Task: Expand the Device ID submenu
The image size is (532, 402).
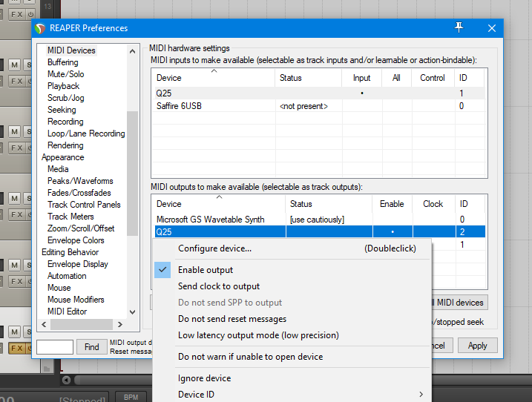Action: click(292, 395)
